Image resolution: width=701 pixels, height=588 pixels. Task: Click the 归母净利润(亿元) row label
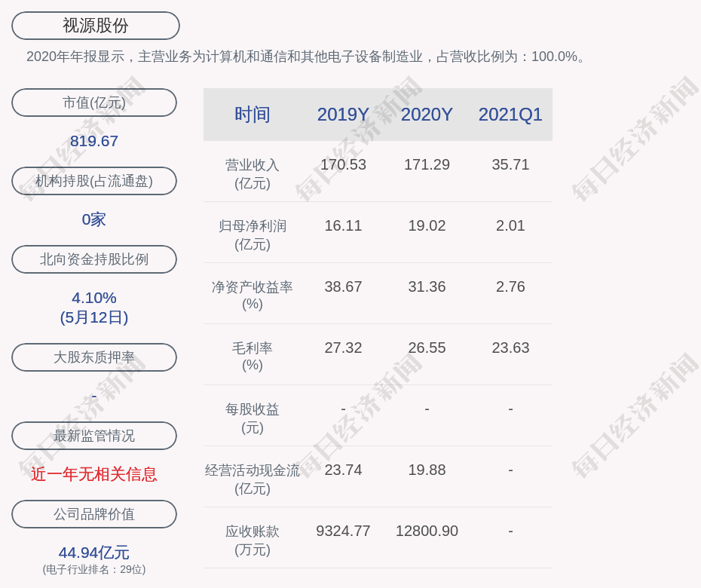point(253,235)
